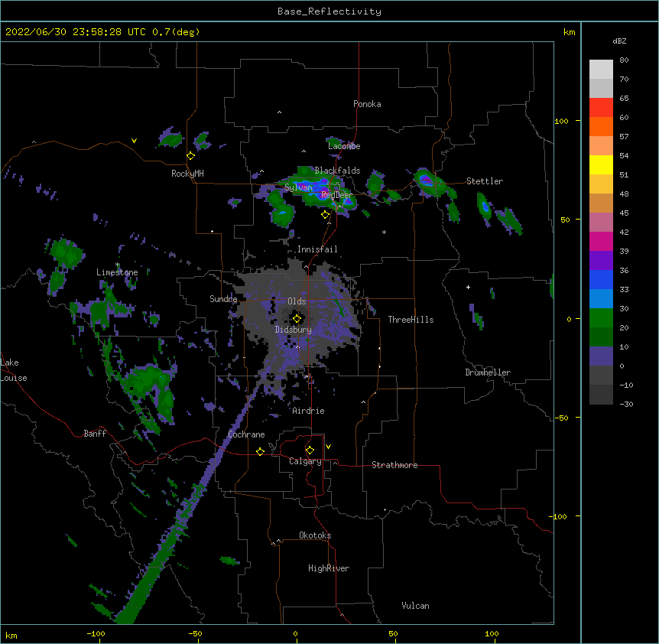Select the Sylvan label

pos(298,187)
